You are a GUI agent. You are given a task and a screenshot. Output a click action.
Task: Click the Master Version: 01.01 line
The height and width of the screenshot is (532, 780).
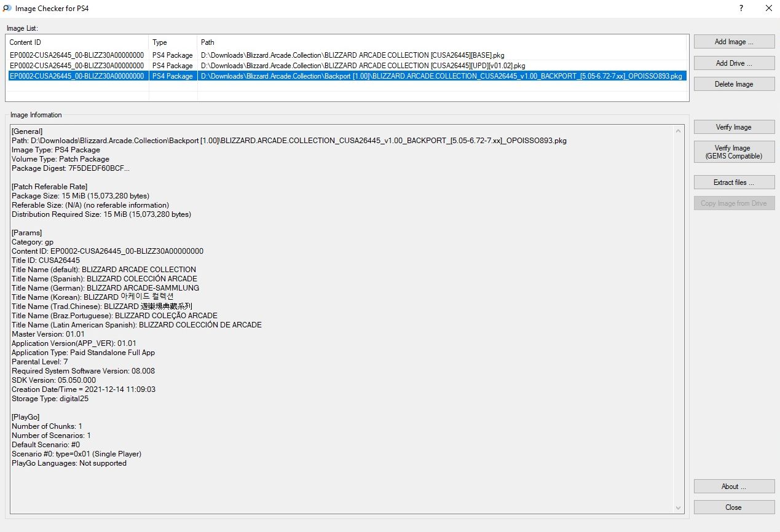(48, 334)
